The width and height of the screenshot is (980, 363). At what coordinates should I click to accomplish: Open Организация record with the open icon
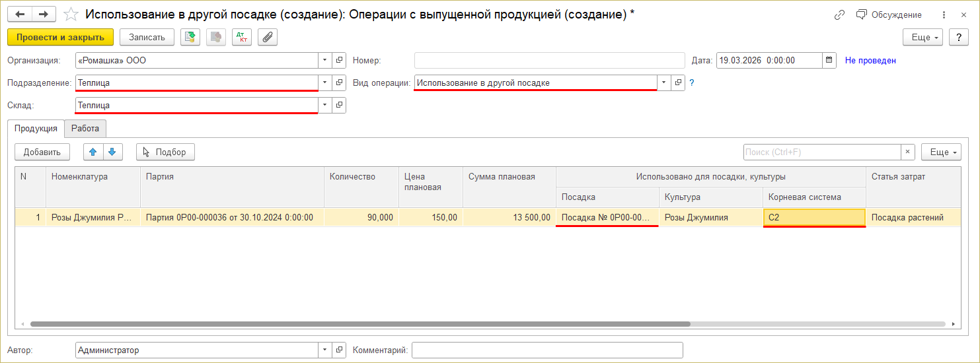pyautogui.click(x=339, y=61)
